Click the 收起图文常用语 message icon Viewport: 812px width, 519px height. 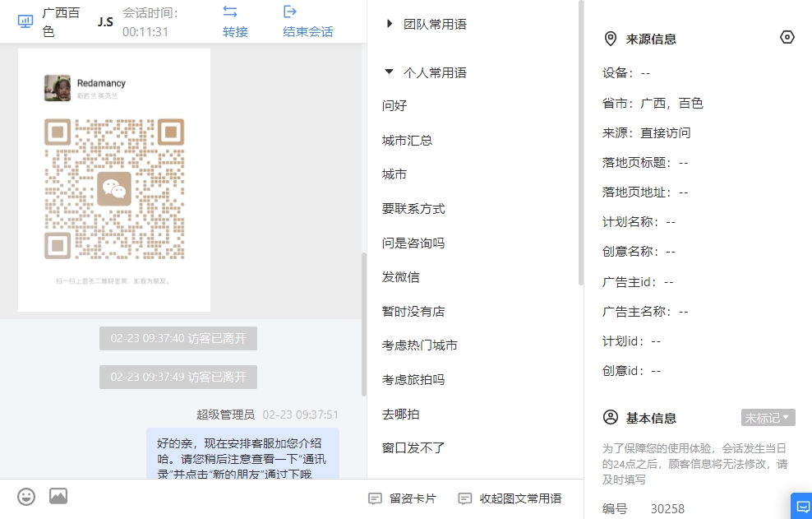click(x=465, y=498)
